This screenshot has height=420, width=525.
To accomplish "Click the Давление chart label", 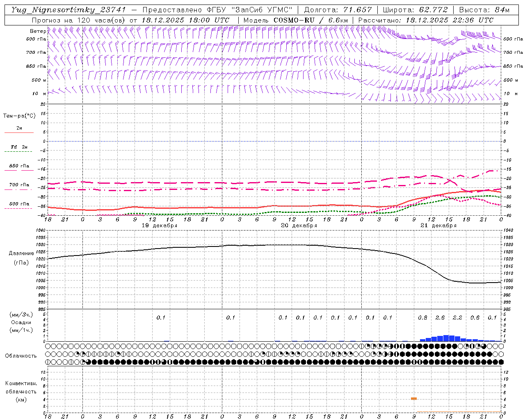I will (21, 253).
